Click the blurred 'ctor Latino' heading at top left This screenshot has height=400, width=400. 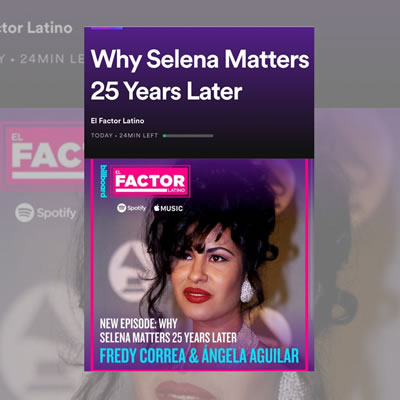36,28
